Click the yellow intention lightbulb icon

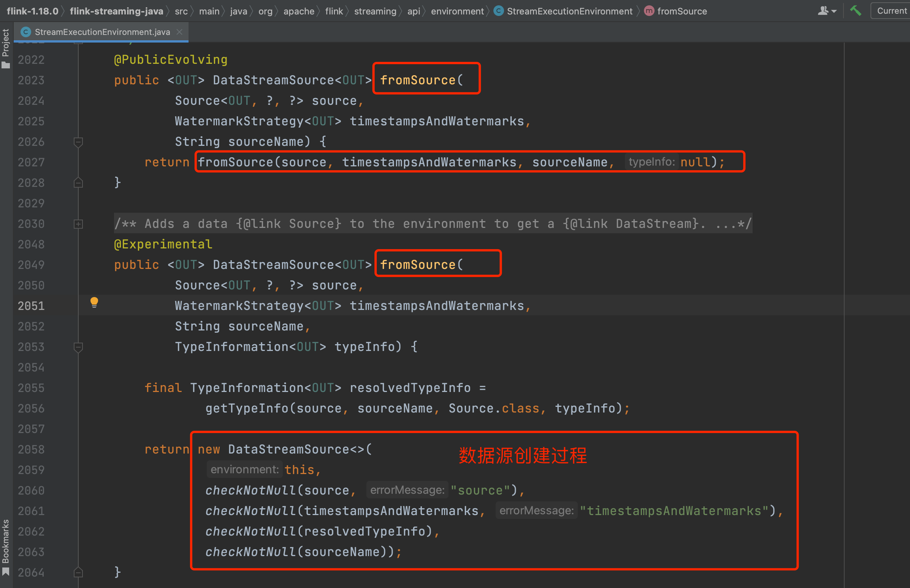tap(94, 302)
